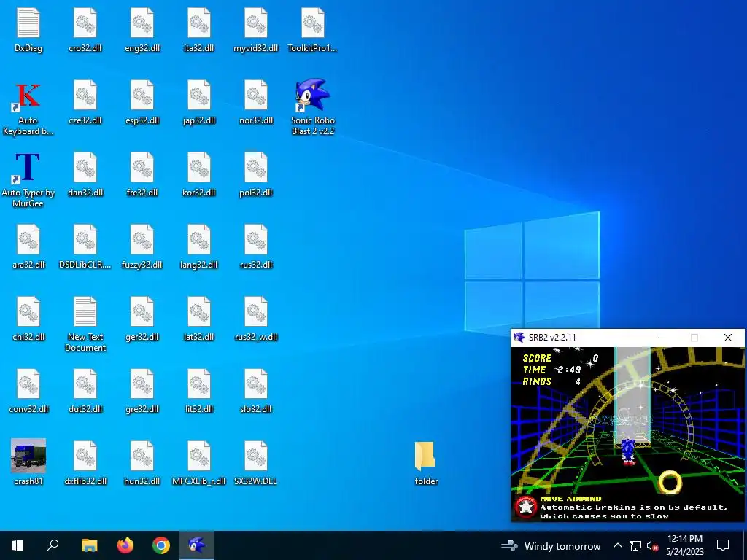Open the muted volume tray icon

pyautogui.click(x=652, y=545)
